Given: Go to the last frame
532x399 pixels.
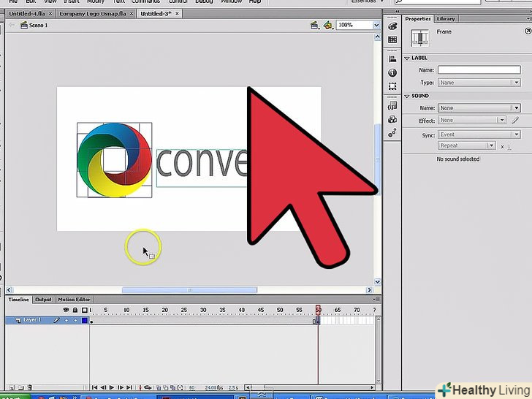Looking at the screenshot, I should click(x=129, y=387).
